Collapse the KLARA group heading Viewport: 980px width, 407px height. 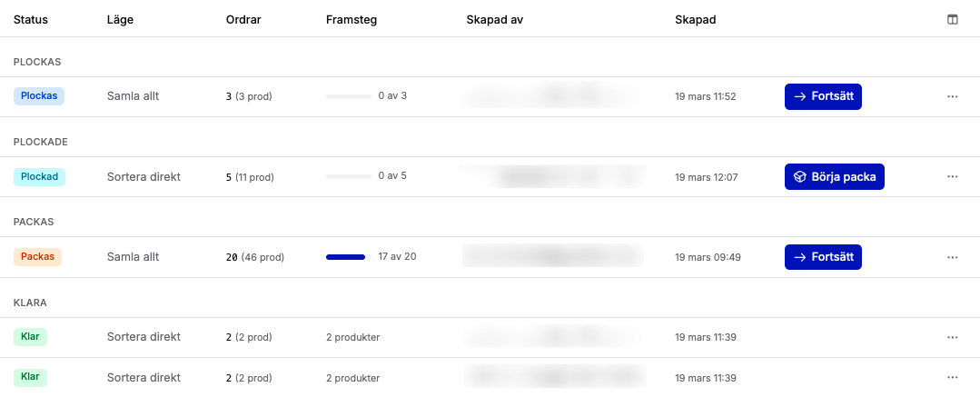(x=30, y=303)
